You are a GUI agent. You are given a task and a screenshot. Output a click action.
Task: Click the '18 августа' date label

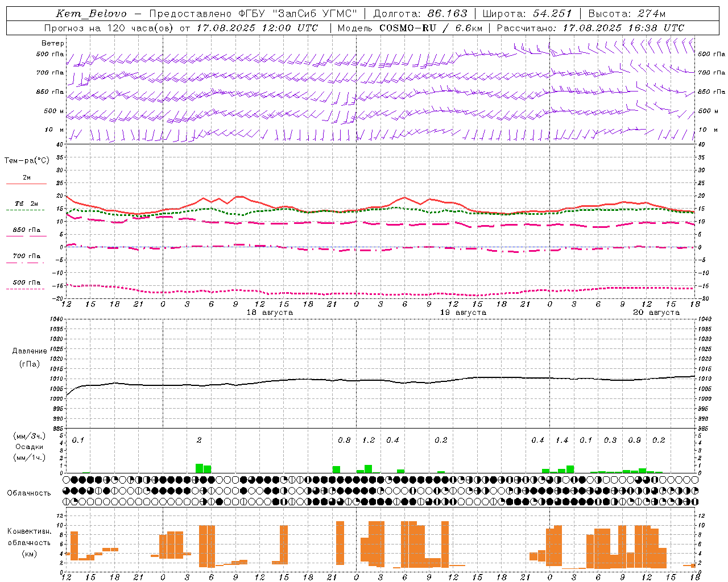click(x=270, y=313)
